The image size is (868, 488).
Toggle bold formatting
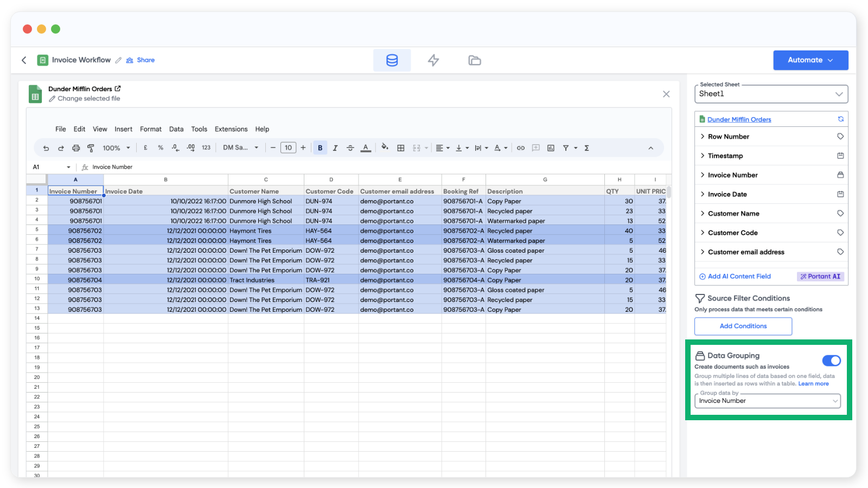click(320, 148)
